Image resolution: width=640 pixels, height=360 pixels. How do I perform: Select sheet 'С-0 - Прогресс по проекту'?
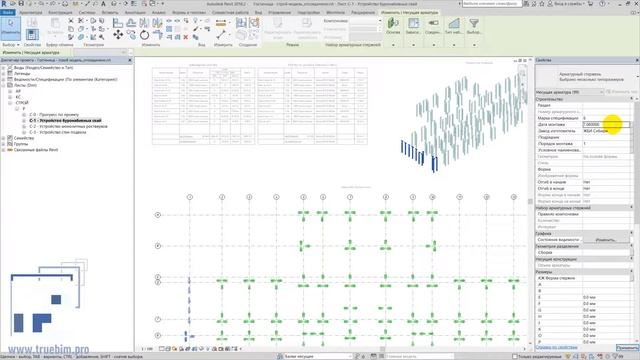click(54, 115)
